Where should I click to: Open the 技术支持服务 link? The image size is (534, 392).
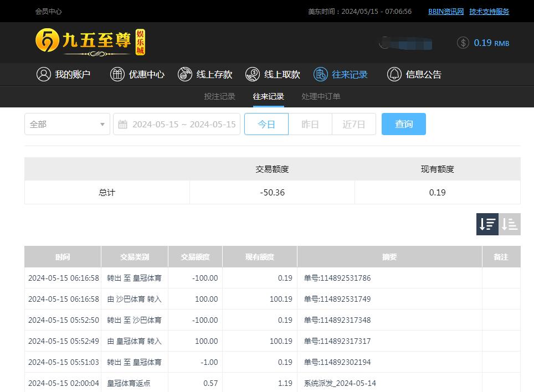[x=489, y=11]
